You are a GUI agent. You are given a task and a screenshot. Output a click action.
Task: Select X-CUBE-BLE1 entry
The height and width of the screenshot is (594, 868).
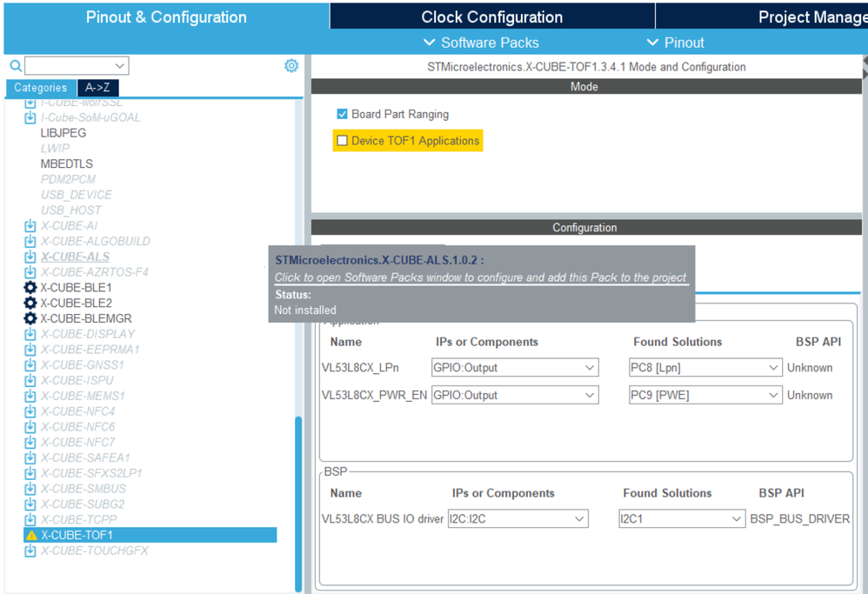76,287
